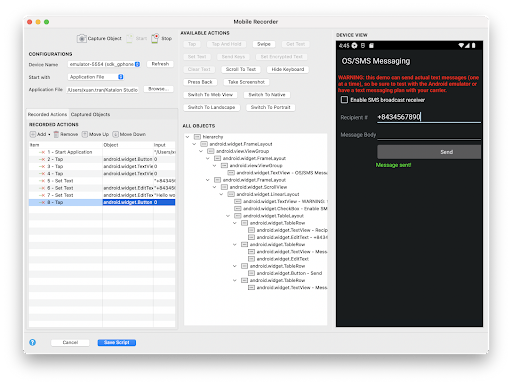Screen dimensions: 512x385
Task: Enable the SMS broadcast receiver checkbox
Action: (x=344, y=100)
